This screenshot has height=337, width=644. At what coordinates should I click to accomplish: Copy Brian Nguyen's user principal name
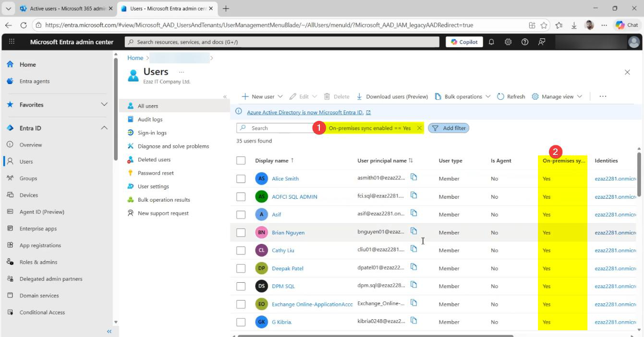pos(413,231)
